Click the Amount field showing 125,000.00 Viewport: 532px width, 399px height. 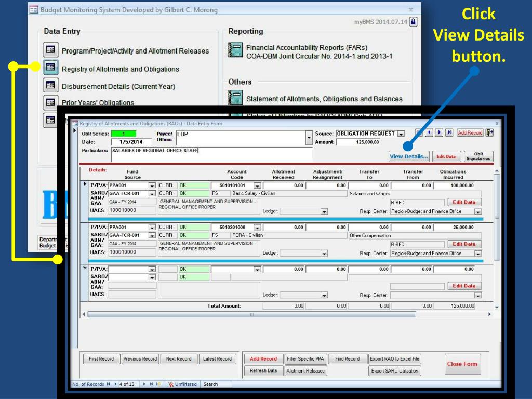point(358,142)
